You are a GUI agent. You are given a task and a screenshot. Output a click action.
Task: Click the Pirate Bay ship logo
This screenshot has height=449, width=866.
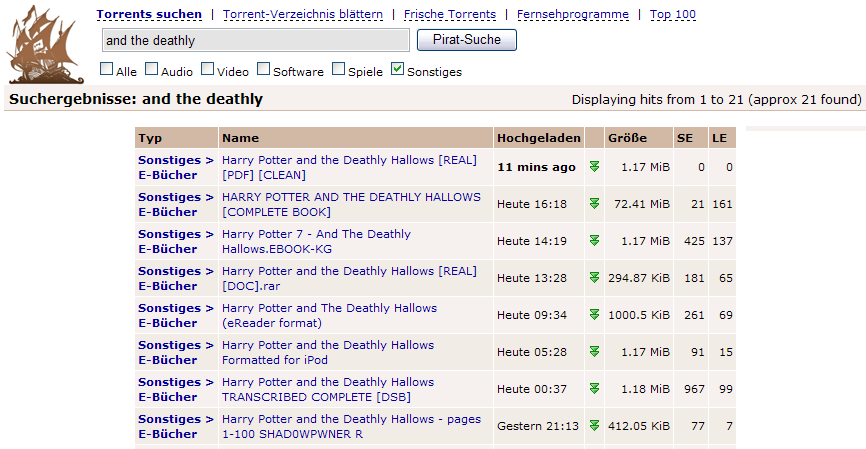(x=45, y=44)
